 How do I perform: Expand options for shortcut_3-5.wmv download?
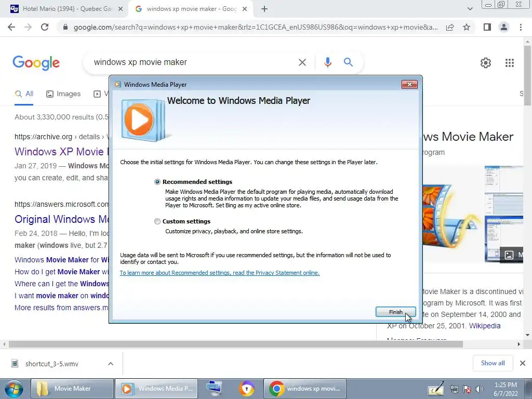110,364
